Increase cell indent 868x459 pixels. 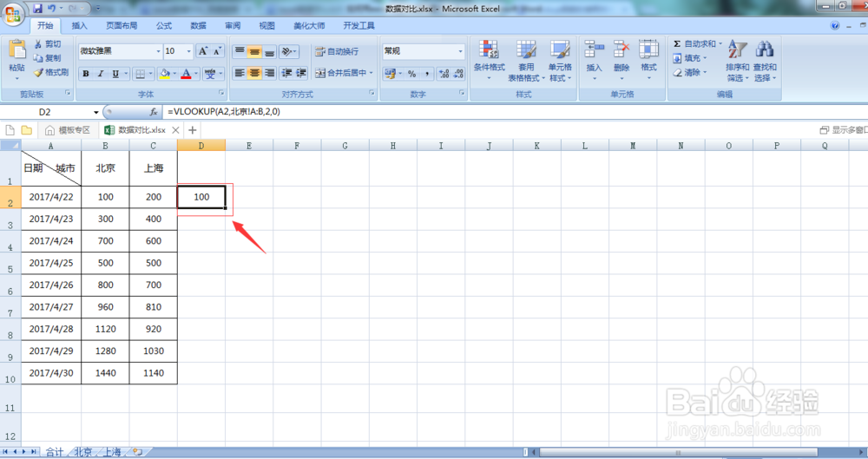coord(300,73)
